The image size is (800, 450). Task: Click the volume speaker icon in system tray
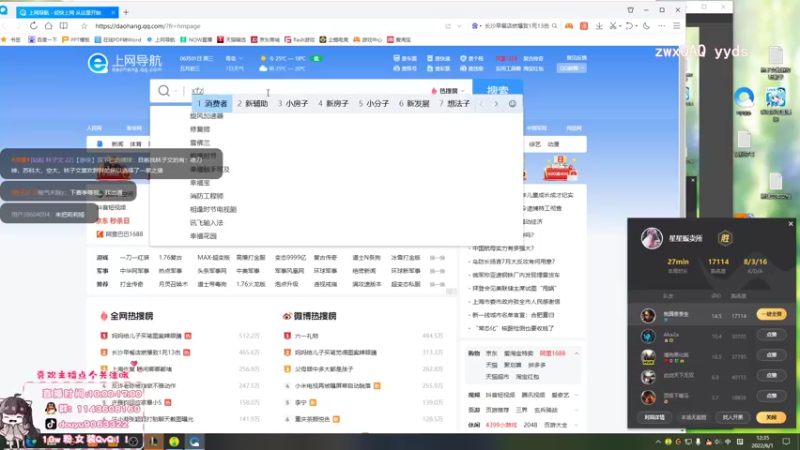[x=718, y=442]
